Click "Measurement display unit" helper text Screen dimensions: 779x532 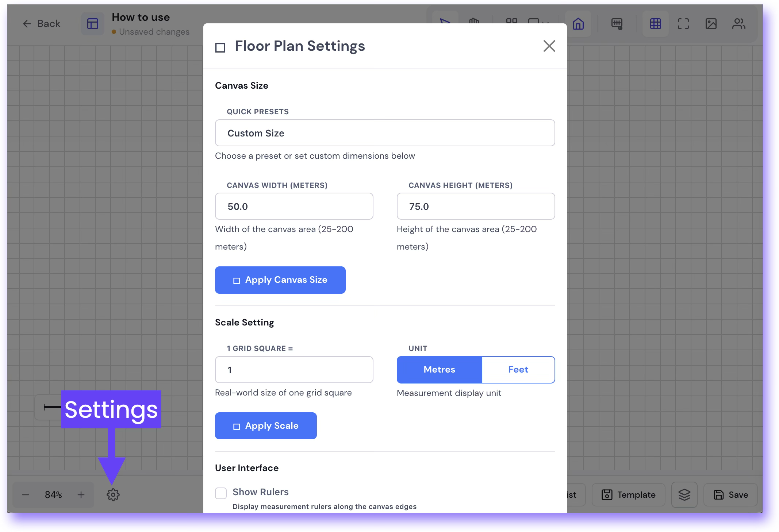coord(449,393)
